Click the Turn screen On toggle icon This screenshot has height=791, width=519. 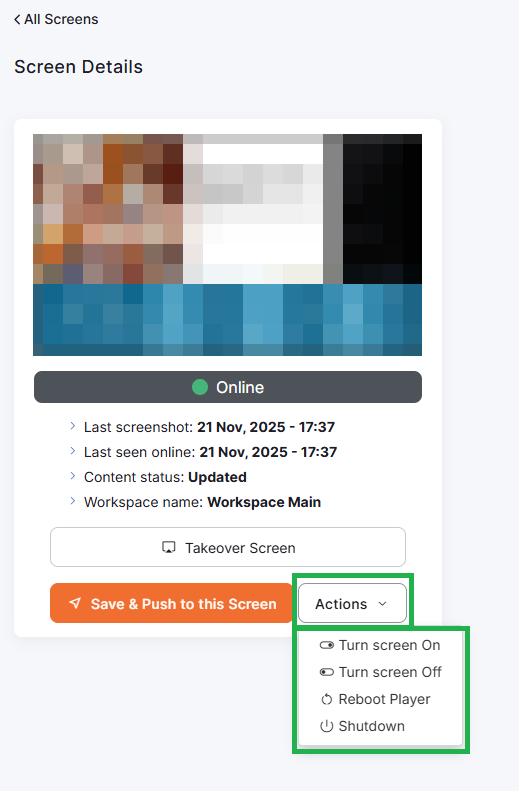(x=326, y=645)
